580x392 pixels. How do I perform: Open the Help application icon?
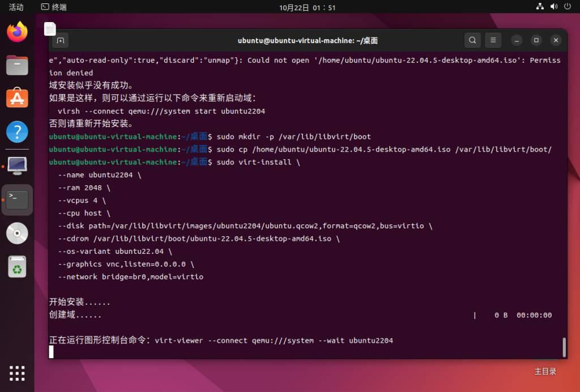pos(17,132)
